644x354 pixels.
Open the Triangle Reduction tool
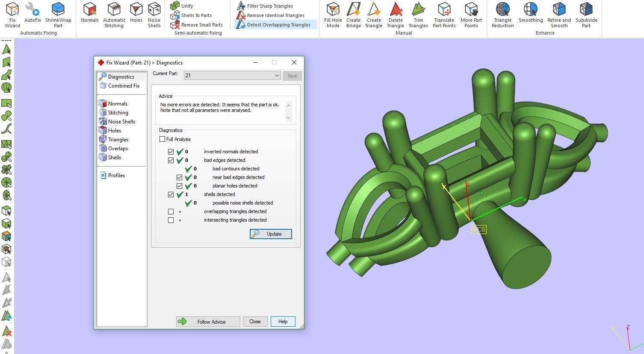pyautogui.click(x=503, y=15)
